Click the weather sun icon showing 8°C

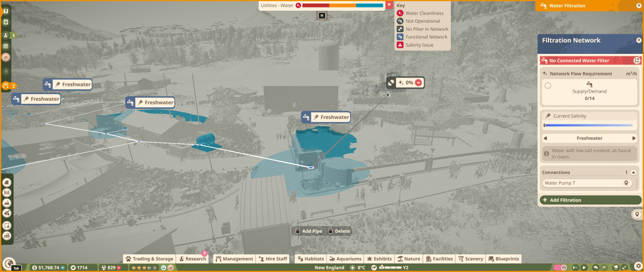tap(353, 267)
